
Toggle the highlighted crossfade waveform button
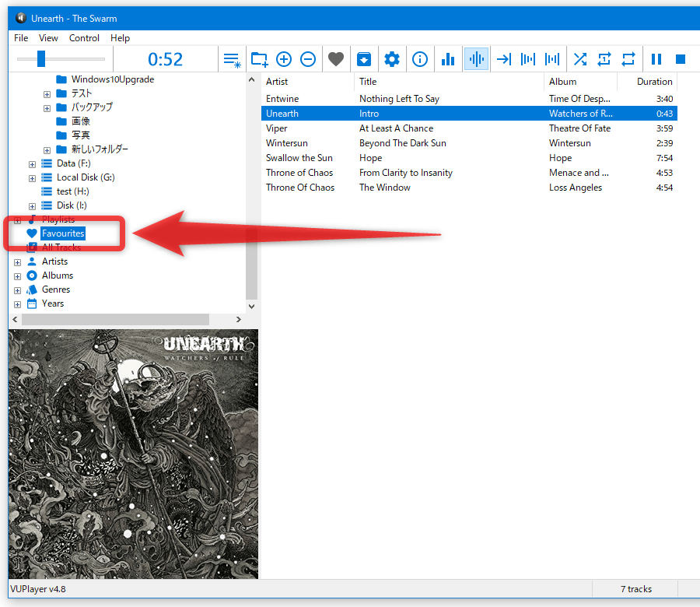pos(476,59)
